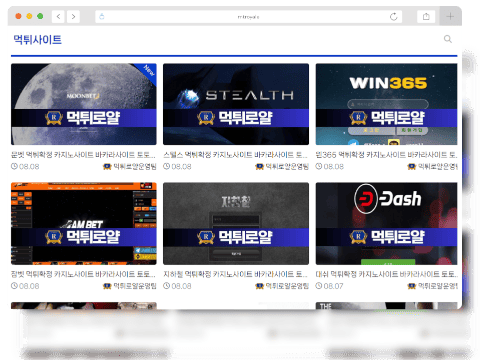The width and height of the screenshot is (480, 360).
Task: Click the browser back arrow button
Action: click(x=58, y=16)
